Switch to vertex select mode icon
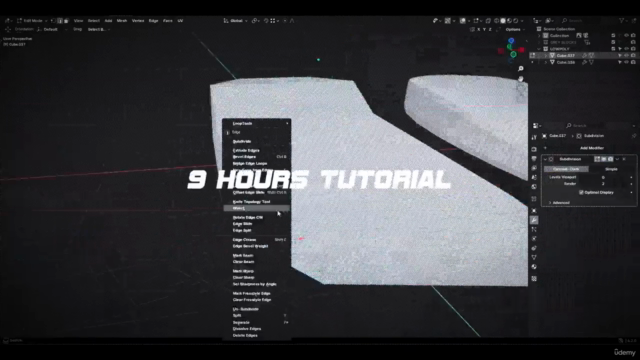This screenshot has height=360, width=640. [x=53, y=20]
